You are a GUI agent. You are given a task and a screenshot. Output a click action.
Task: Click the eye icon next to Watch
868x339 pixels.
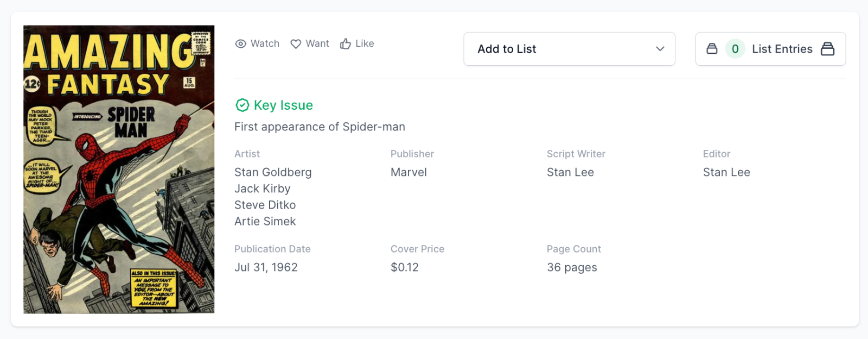(240, 43)
